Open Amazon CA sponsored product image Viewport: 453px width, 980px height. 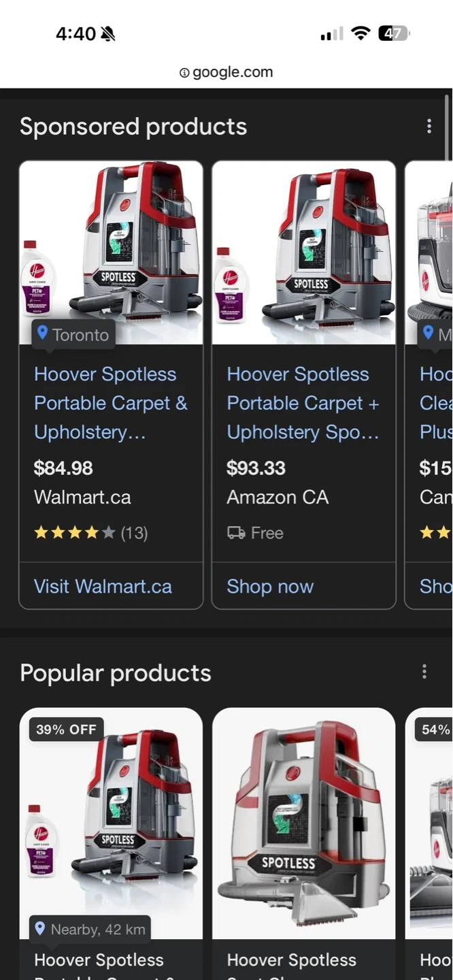point(303,253)
